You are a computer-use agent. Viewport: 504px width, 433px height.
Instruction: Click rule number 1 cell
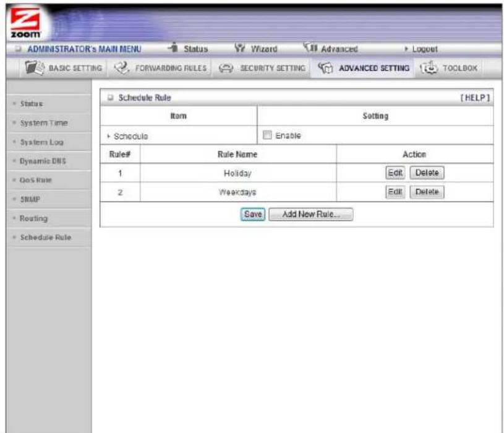(x=120, y=173)
